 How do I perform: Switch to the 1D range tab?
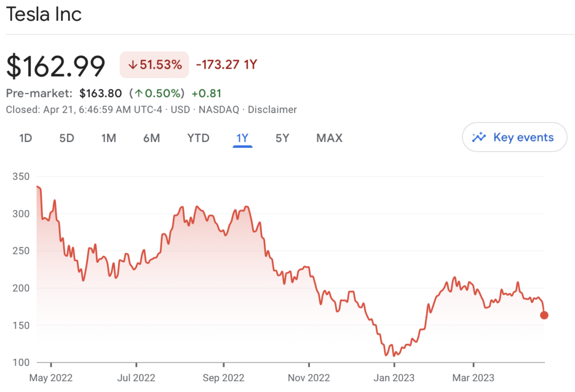[x=26, y=138]
